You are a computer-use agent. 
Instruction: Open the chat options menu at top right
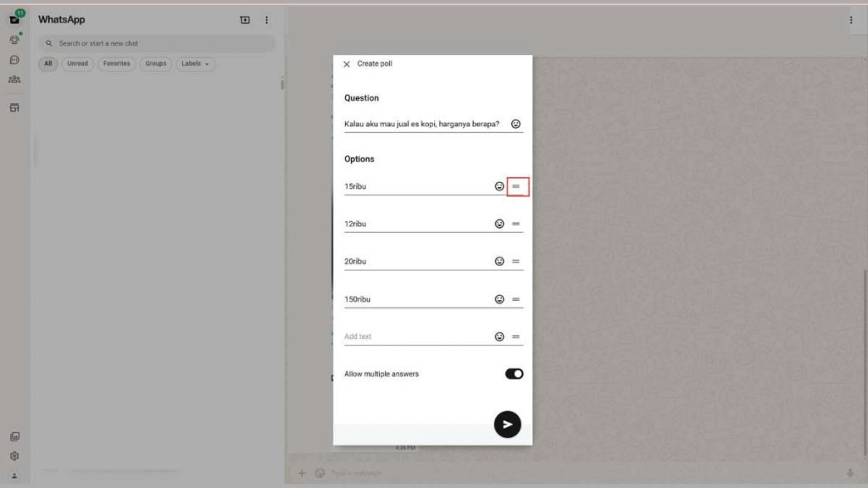pos(851,19)
